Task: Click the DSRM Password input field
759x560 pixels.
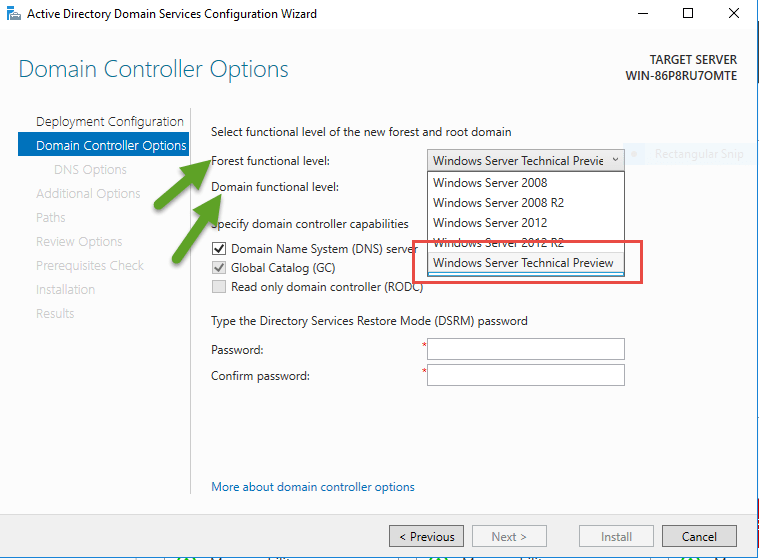Action: tap(526, 349)
